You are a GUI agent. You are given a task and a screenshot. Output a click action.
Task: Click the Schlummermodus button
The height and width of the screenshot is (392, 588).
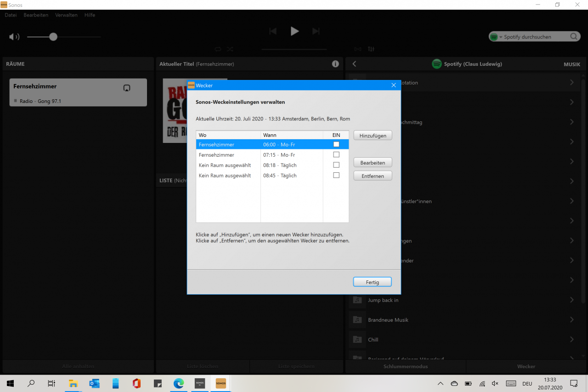[406, 367]
